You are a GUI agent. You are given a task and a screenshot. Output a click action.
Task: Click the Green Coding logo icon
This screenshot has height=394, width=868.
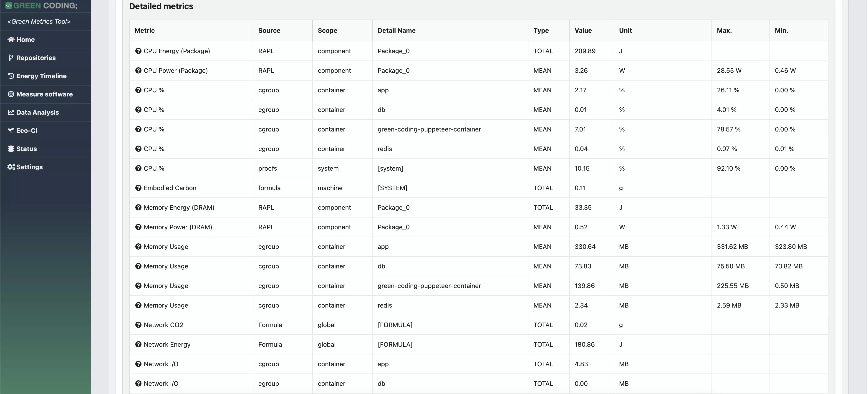tap(9, 5)
